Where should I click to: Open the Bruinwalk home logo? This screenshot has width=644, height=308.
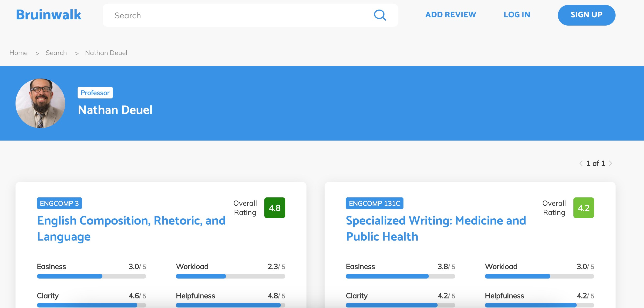[49, 15]
